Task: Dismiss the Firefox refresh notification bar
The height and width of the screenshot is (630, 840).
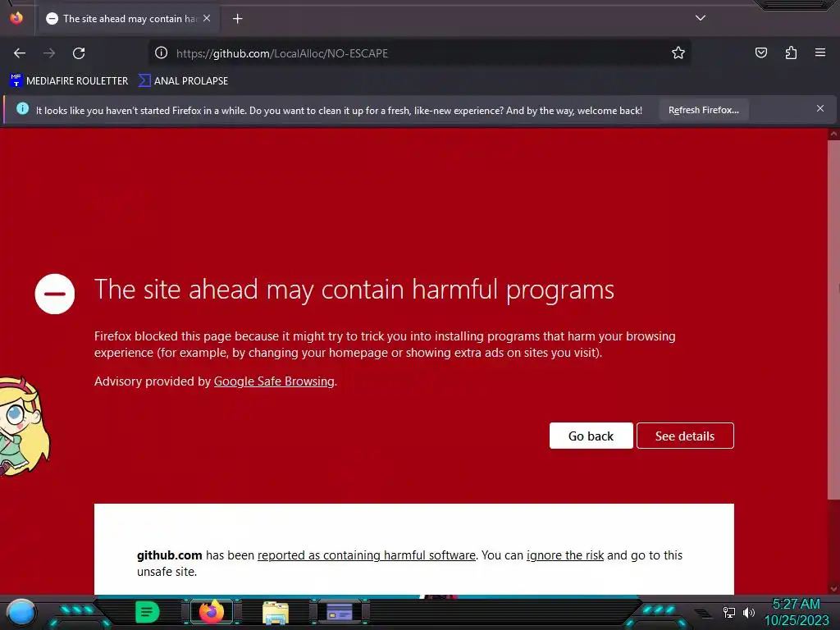Action: pos(819,109)
